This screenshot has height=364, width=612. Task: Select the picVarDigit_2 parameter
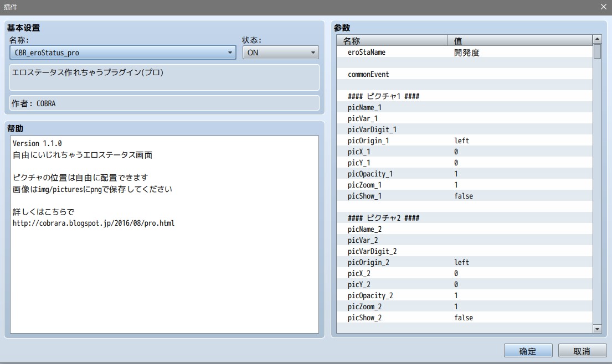click(x=465, y=251)
